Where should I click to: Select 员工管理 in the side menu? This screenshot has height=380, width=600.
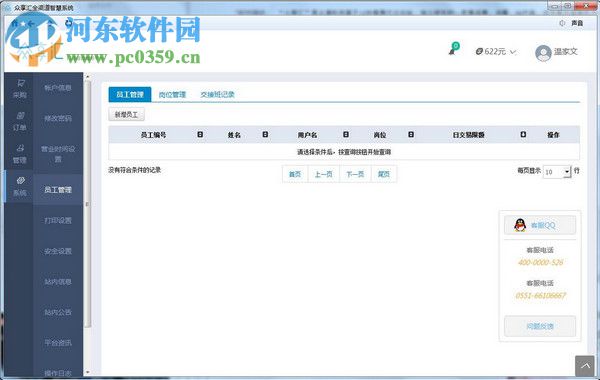(x=58, y=189)
